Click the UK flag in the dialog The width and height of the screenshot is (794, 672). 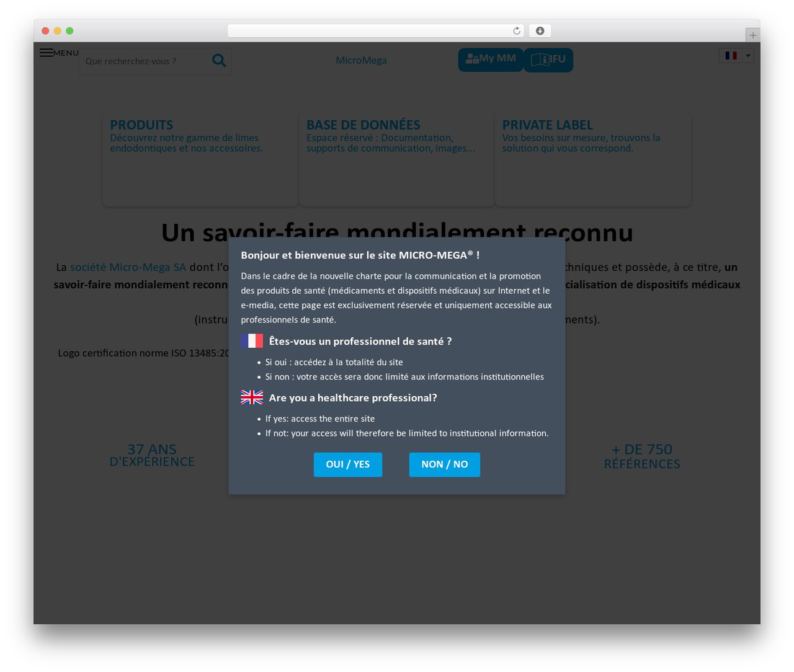click(252, 397)
